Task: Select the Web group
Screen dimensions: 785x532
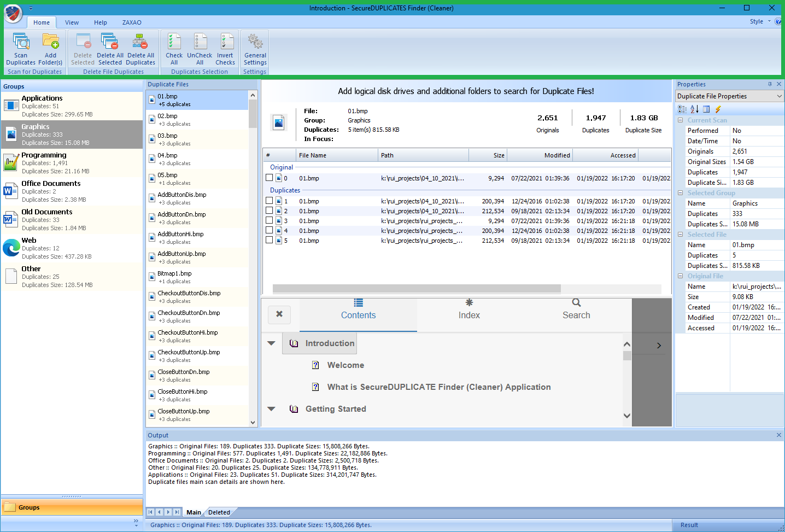Action: tap(72, 248)
